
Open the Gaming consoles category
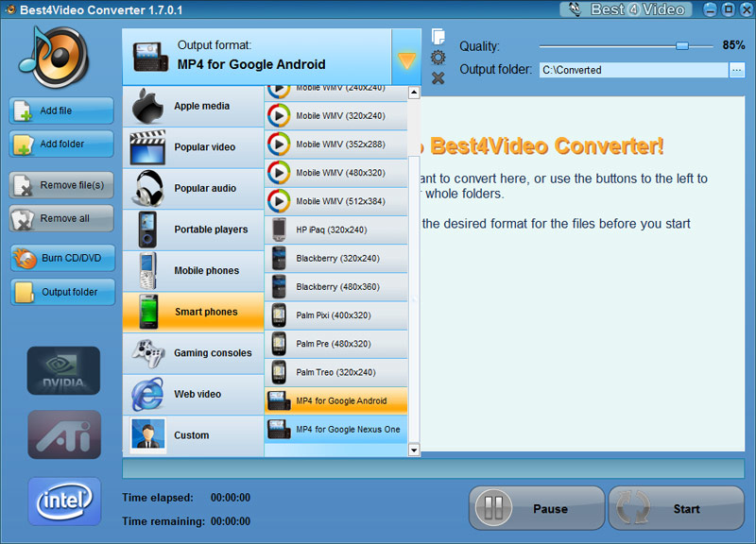coord(194,353)
